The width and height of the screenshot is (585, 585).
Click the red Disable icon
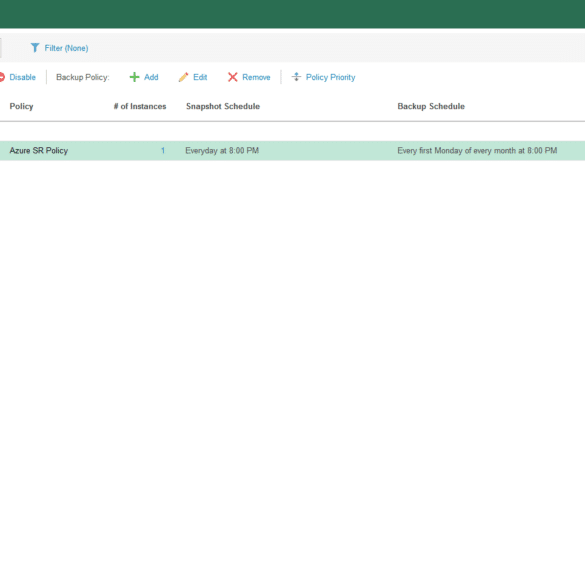coord(2,77)
